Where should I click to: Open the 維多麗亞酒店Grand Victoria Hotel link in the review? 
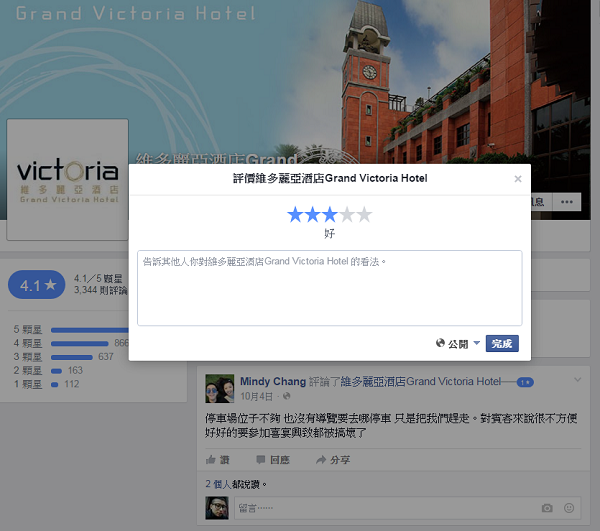421,381
